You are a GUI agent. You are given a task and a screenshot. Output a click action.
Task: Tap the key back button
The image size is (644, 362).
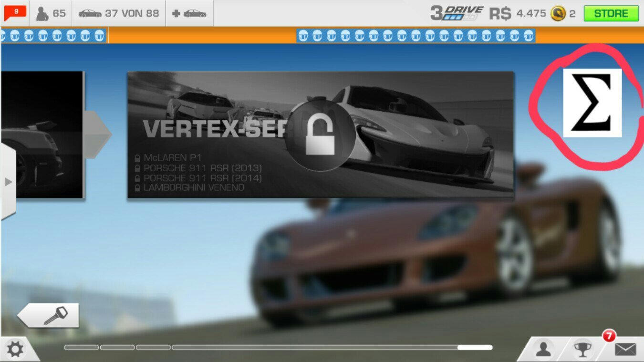tap(49, 315)
